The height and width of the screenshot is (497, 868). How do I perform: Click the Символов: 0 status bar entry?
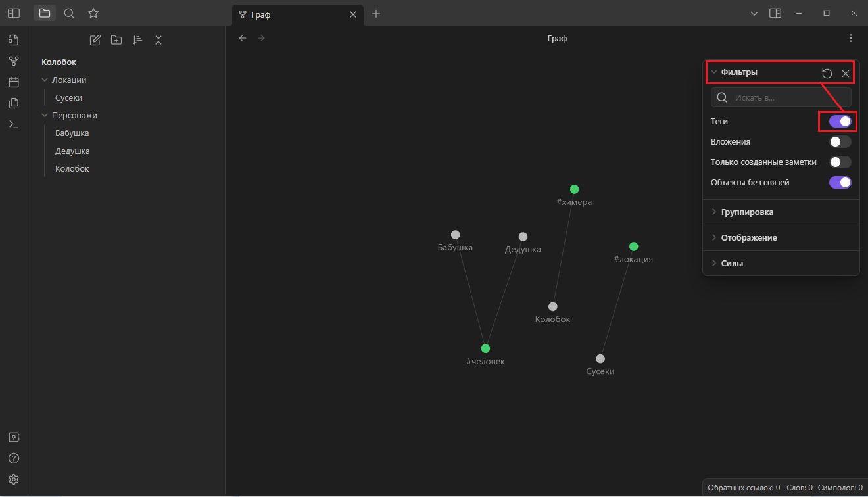(x=840, y=488)
